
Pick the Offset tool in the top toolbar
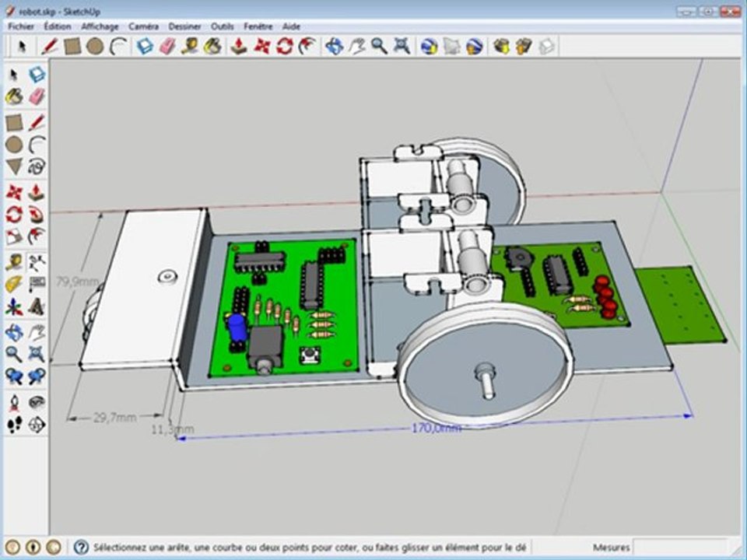307,47
